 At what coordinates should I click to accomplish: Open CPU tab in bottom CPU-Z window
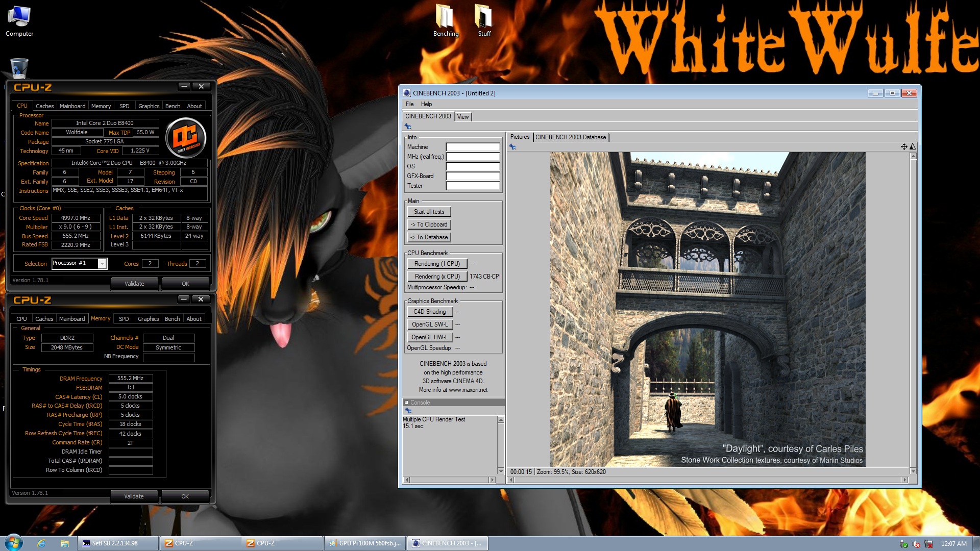21,319
